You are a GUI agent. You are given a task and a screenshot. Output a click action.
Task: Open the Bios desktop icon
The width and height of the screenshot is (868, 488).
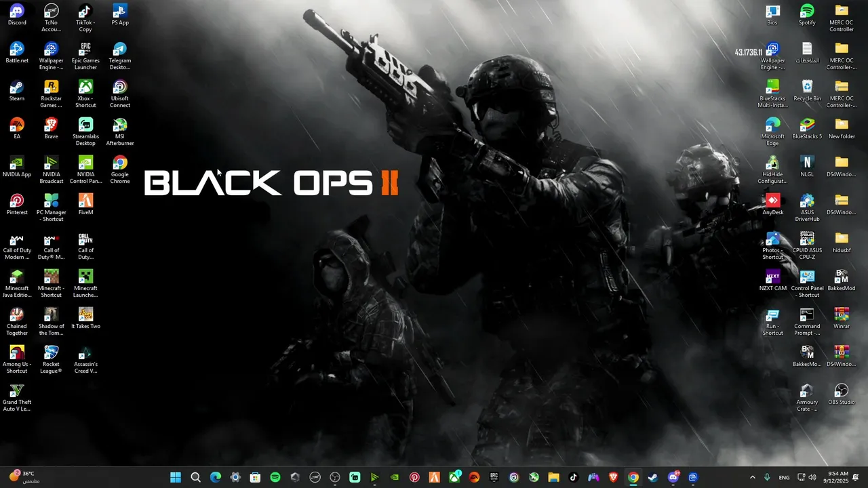[x=772, y=15]
